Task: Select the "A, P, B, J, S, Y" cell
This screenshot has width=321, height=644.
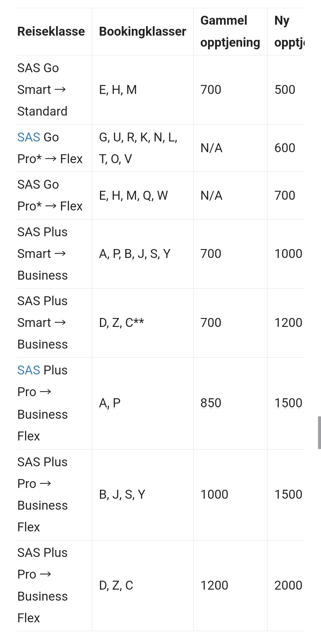Action: (135, 254)
